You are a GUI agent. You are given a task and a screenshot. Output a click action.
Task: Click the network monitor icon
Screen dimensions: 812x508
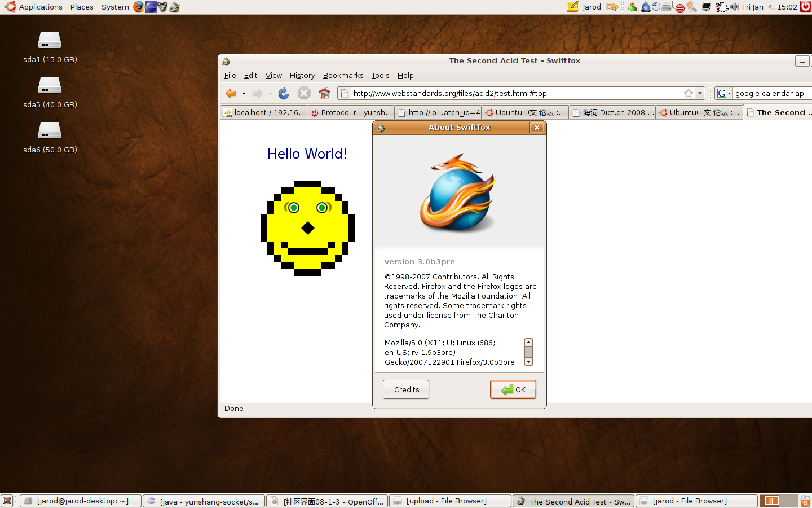coord(706,7)
